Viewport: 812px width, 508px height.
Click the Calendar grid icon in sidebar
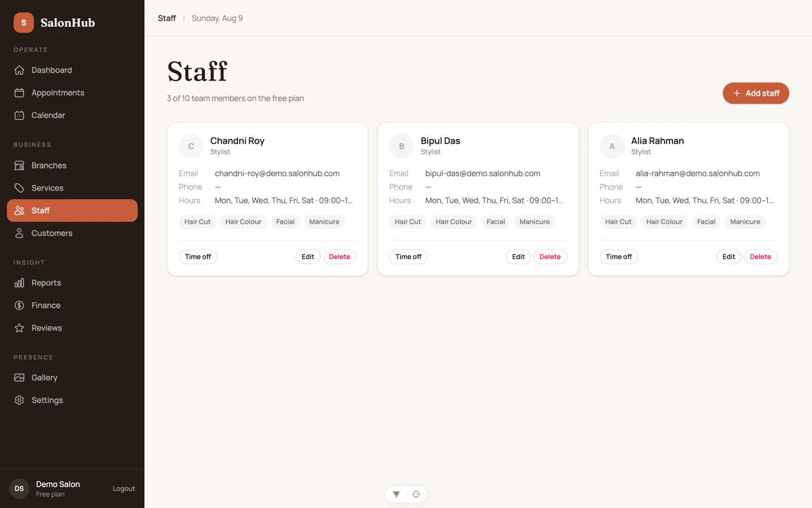tap(19, 115)
